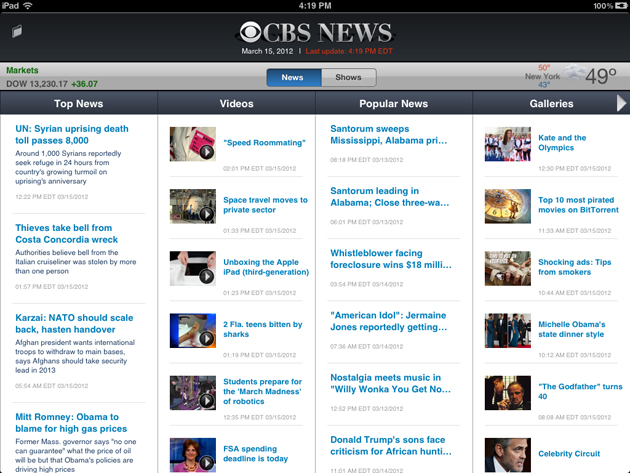Read UN: Syrian uprising death toll story
The width and height of the screenshot is (630, 473).
coord(72,135)
